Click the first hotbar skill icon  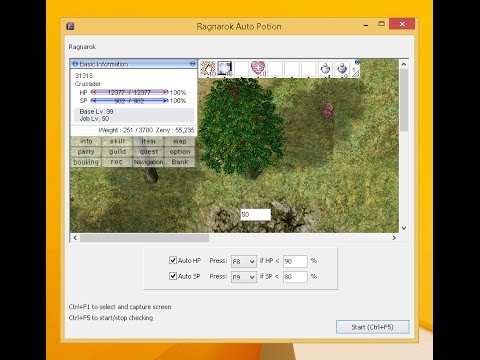coord(208,68)
